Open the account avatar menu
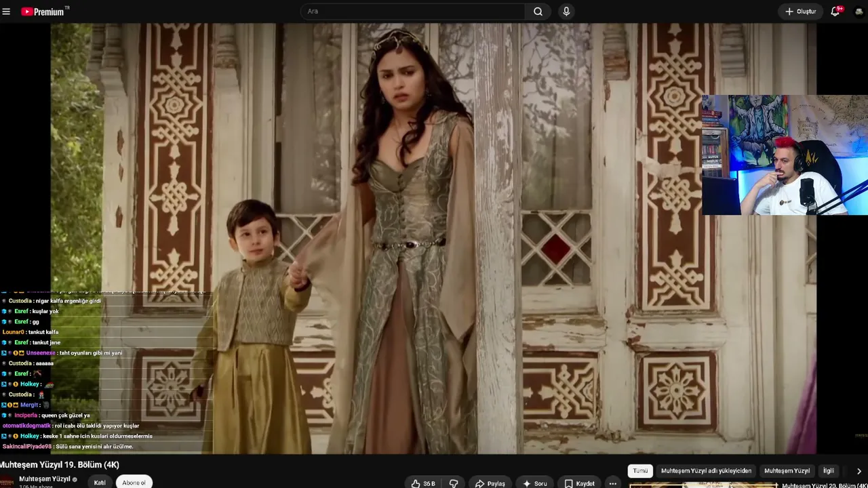868x488 pixels. click(x=859, y=12)
